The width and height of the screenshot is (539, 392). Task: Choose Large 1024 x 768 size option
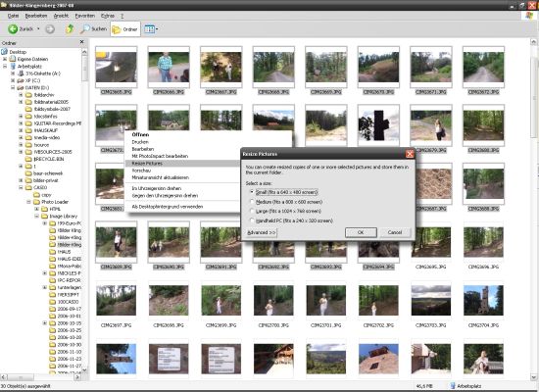[x=252, y=211]
